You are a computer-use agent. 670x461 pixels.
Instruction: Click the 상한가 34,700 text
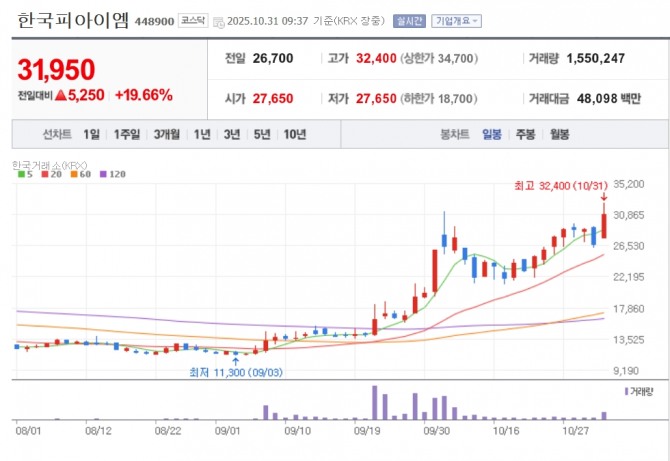(439, 59)
